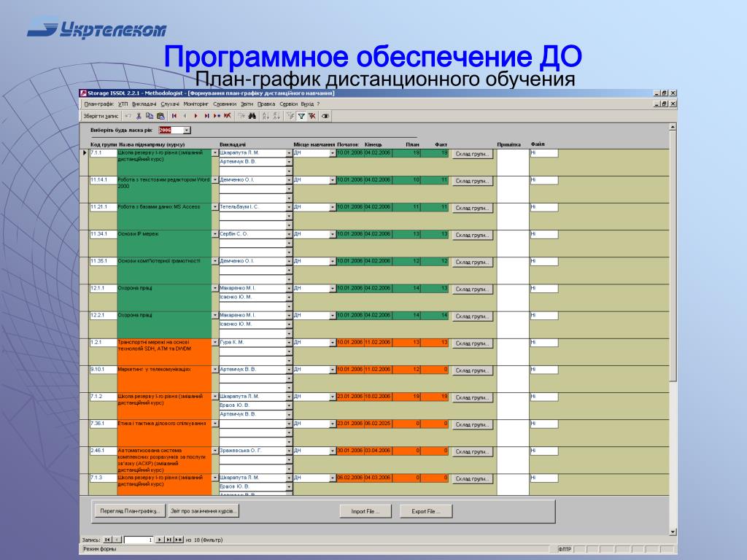The image size is (747, 560).
Task: Open the Сервіси menu
Action: tap(288, 104)
